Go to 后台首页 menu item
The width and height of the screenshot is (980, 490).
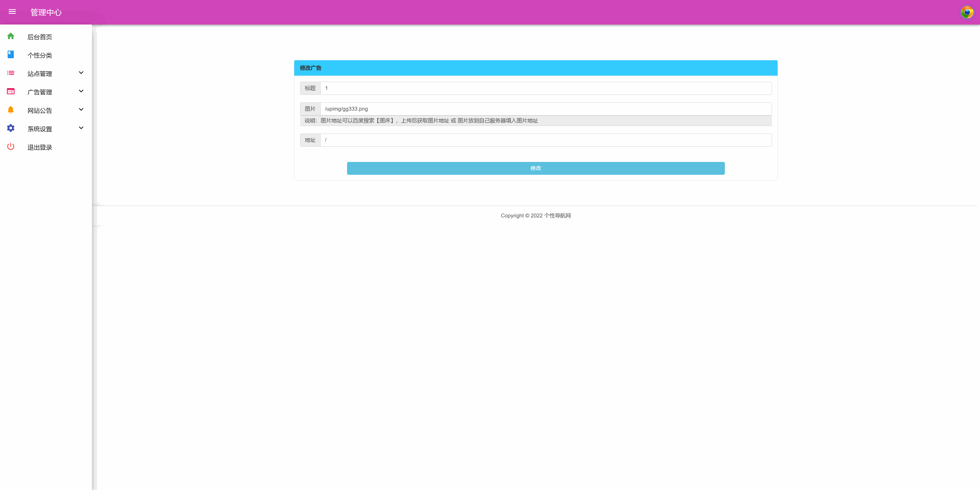tap(40, 37)
